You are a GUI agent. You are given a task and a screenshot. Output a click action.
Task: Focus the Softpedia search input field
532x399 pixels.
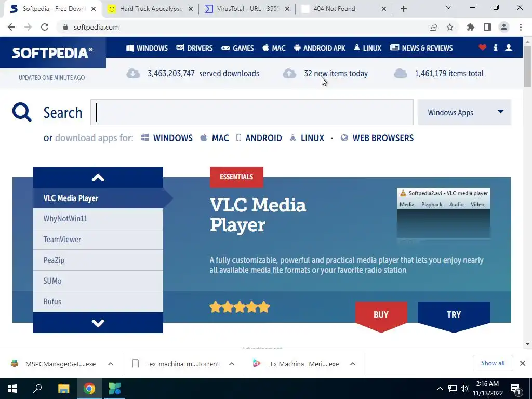tap(252, 112)
